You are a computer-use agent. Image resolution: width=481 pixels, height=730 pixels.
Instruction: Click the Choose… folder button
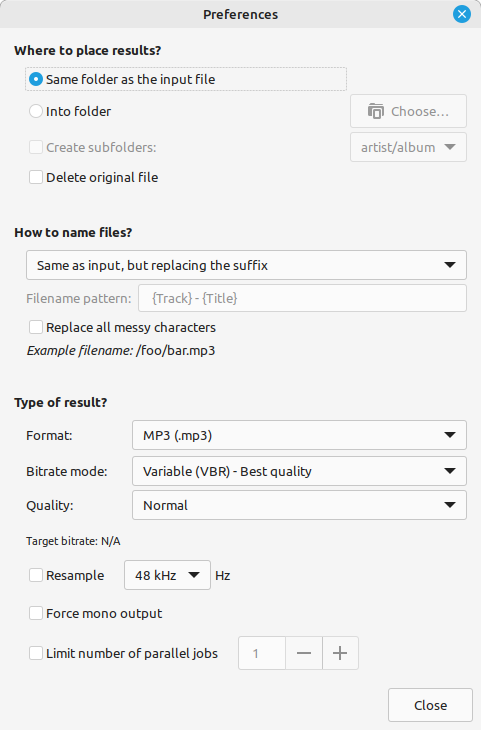[408, 111]
